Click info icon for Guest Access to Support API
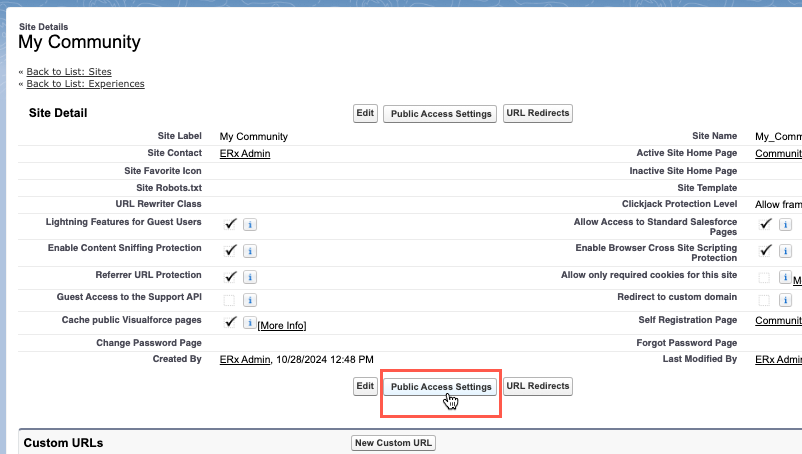The image size is (802, 454). pyautogui.click(x=250, y=300)
